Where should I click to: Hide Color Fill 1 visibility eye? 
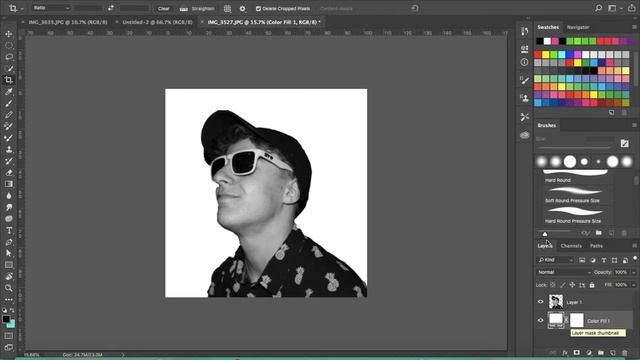click(x=540, y=321)
